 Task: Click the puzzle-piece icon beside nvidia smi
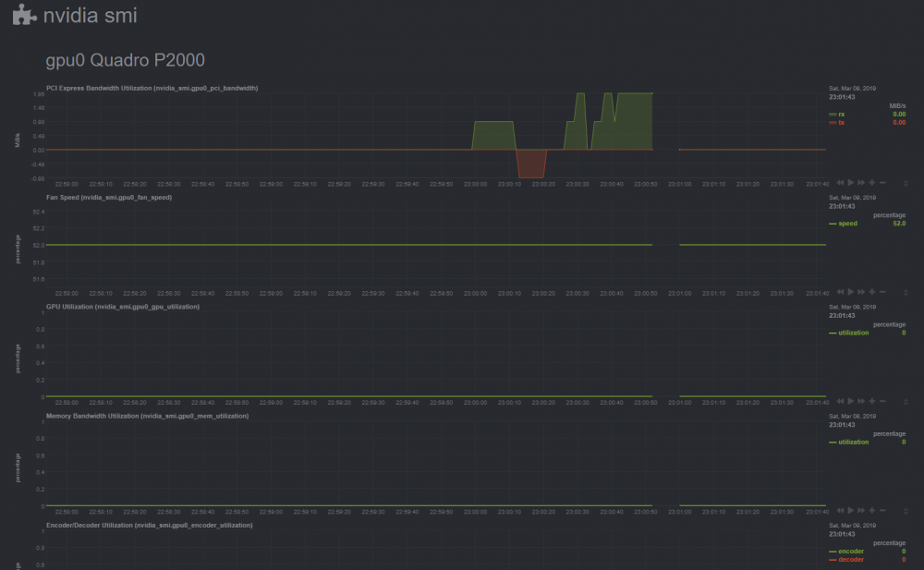(x=24, y=15)
